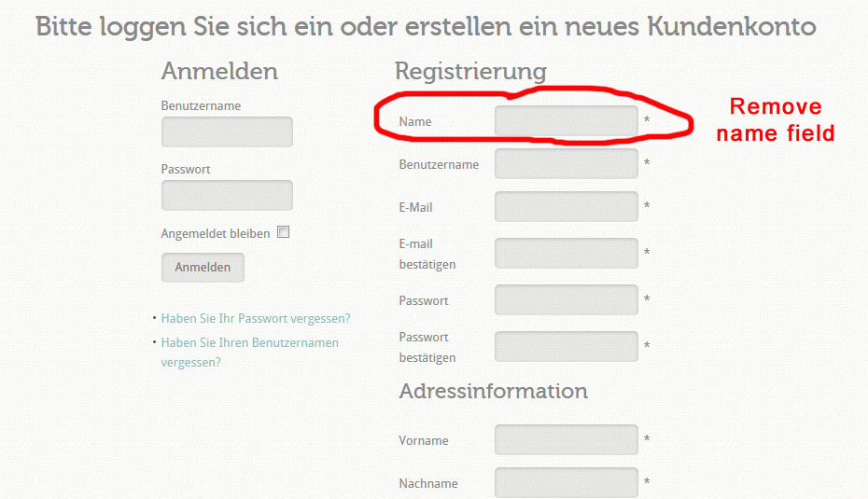868x499 pixels.
Task: Enable the Angemeldet bleiben checkbox
Action: click(284, 232)
